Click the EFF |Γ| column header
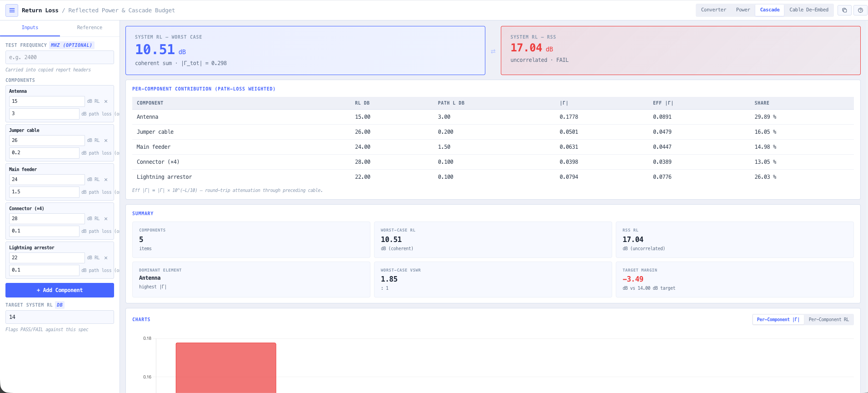868x393 pixels. [663, 103]
